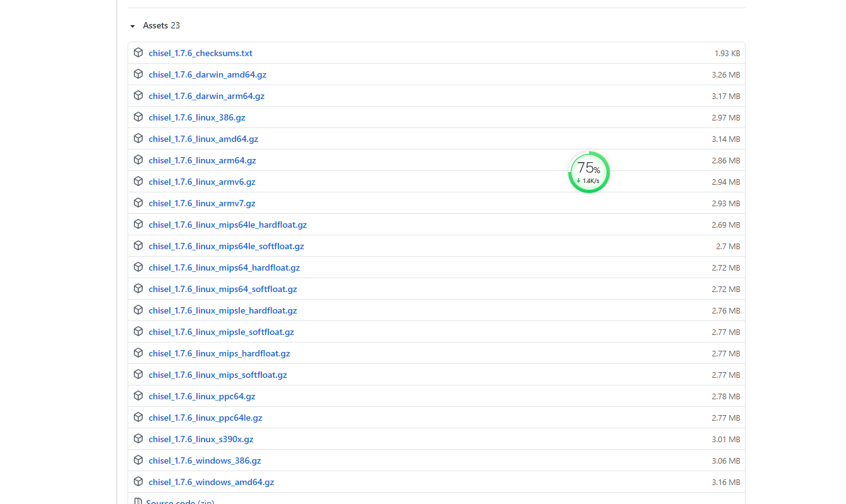Click the 2.86 MB size of linux_arm64.gz
Viewport: 846px width, 504px height.
(726, 161)
